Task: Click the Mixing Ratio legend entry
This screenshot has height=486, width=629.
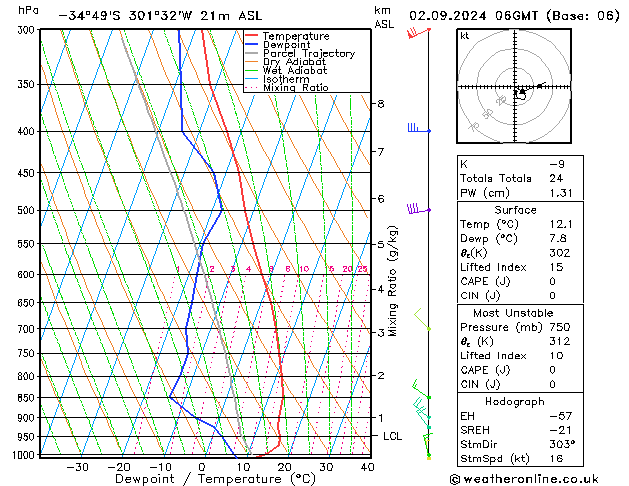Action: tap(296, 88)
